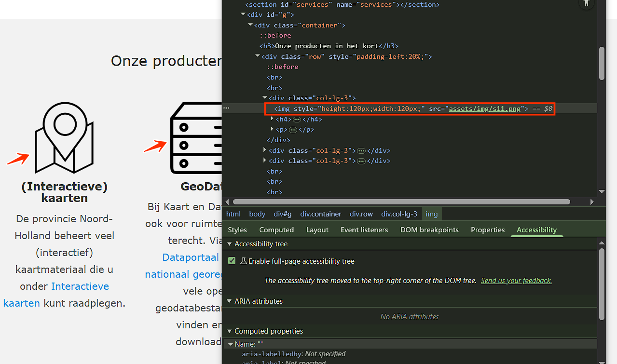Click the DOM tree horizontal scrollbar

pyautogui.click(x=400, y=202)
